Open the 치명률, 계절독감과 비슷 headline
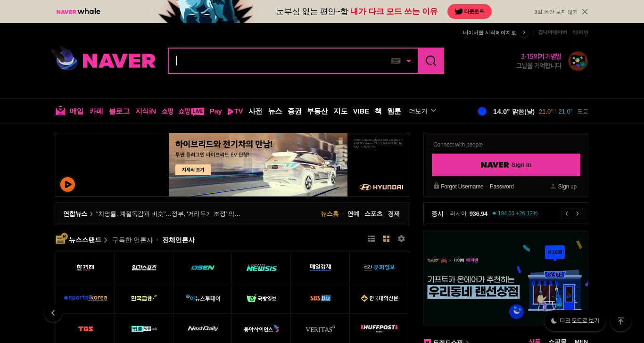This screenshot has height=343, width=644. (168, 214)
